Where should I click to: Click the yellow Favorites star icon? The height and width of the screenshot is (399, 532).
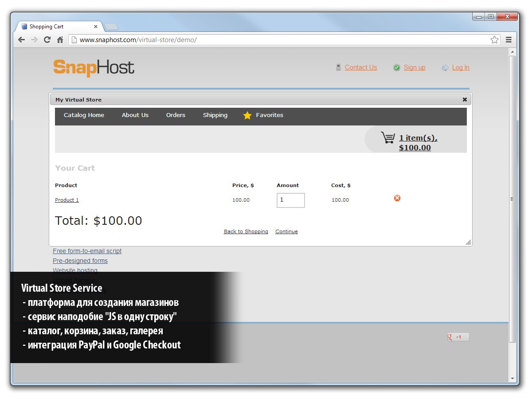[x=247, y=115]
